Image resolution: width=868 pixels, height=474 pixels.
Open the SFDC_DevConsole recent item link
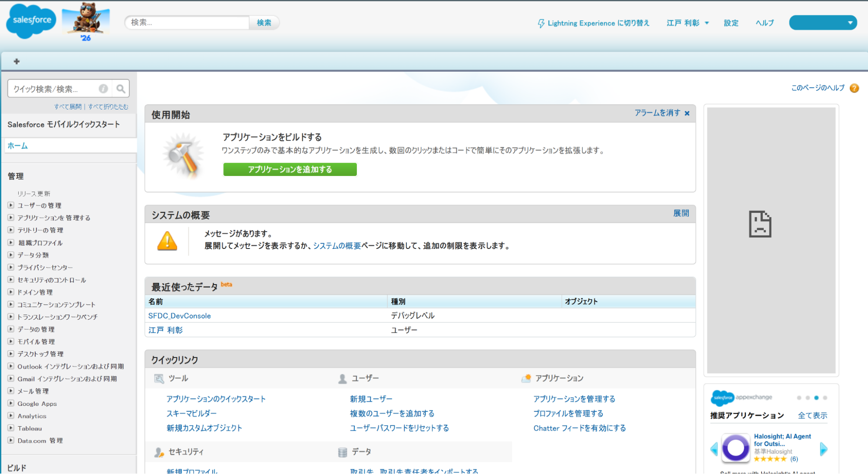point(179,316)
